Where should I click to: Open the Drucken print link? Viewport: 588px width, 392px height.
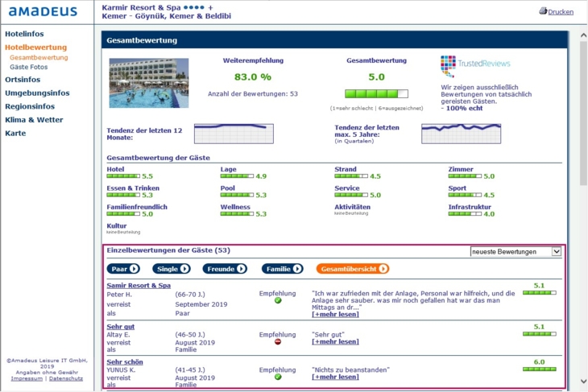[561, 12]
